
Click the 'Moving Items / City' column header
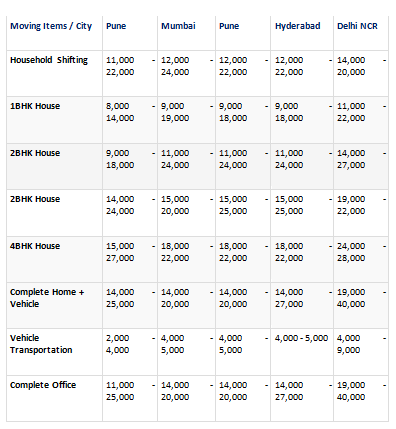pyautogui.click(x=51, y=26)
